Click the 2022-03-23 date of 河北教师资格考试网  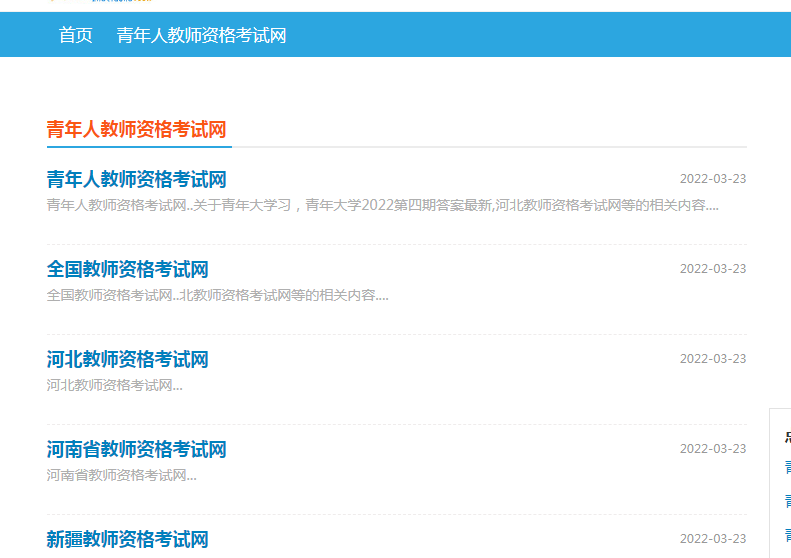tap(713, 359)
